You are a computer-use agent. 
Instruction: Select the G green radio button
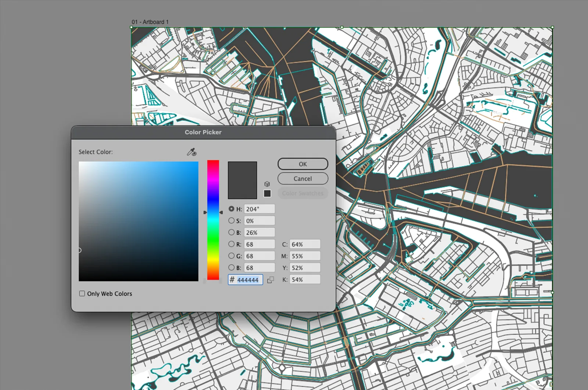click(231, 256)
